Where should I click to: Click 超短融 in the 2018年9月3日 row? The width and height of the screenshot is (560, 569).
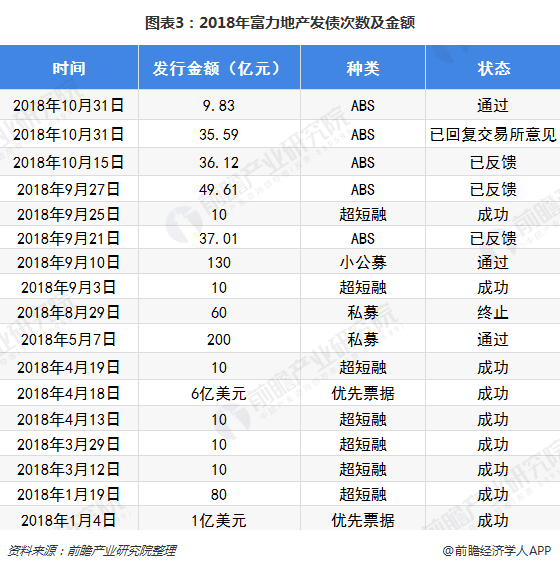pyautogui.click(x=363, y=288)
